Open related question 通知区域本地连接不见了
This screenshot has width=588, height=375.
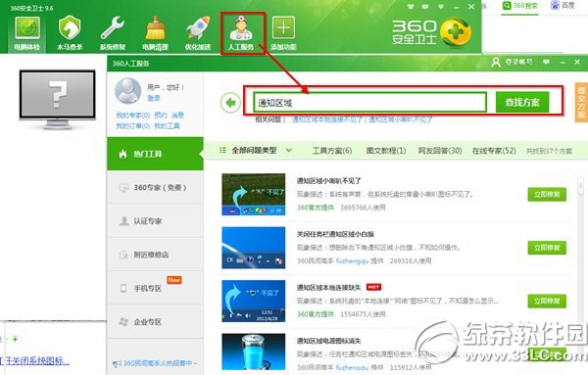point(327,119)
